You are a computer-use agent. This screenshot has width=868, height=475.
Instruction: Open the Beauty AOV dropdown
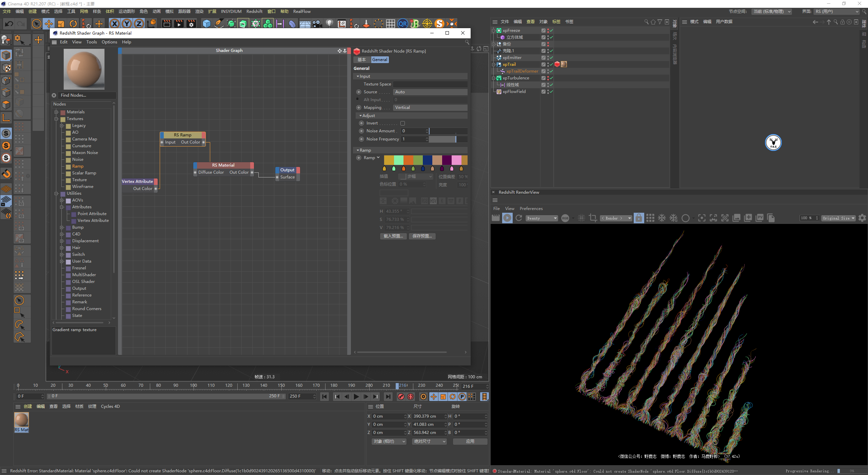tap(541, 218)
